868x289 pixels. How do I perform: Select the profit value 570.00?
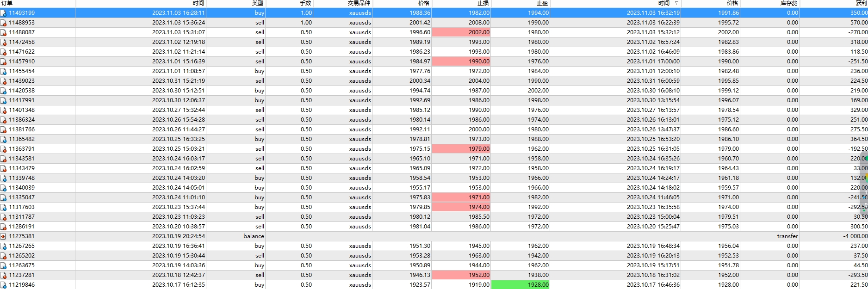[x=859, y=23]
